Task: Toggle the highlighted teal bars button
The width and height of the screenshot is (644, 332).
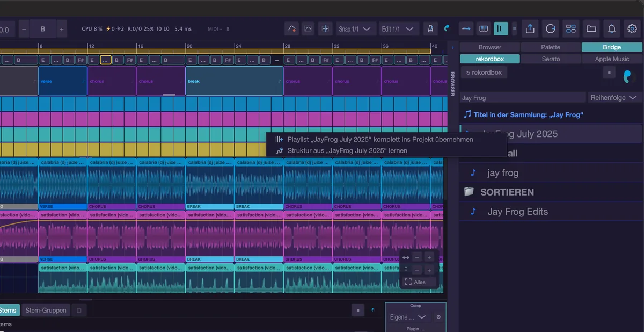Action: pos(501,29)
